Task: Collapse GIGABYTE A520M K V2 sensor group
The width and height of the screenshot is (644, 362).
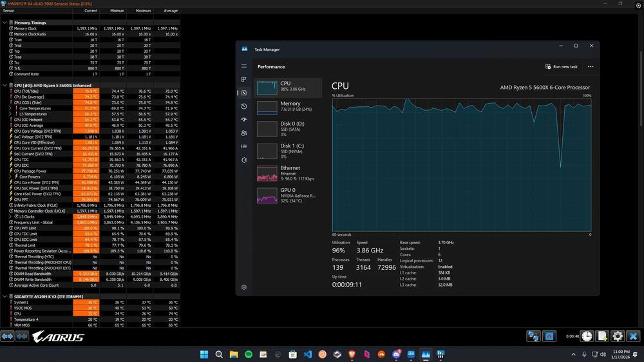Action: (x=5, y=296)
